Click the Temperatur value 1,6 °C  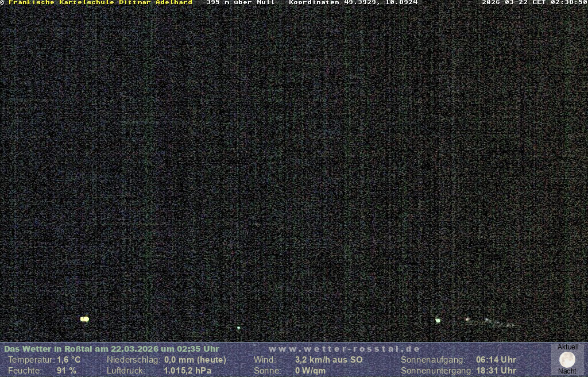coord(69,360)
